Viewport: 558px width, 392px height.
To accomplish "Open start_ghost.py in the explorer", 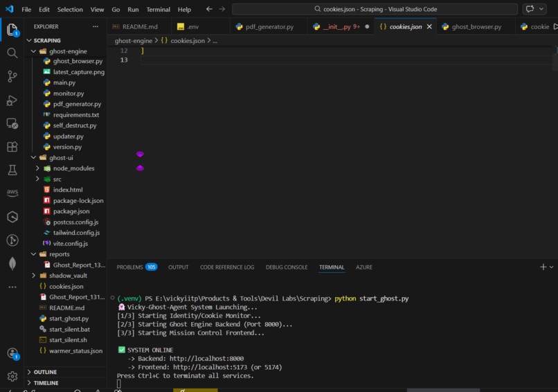I will (x=69, y=319).
